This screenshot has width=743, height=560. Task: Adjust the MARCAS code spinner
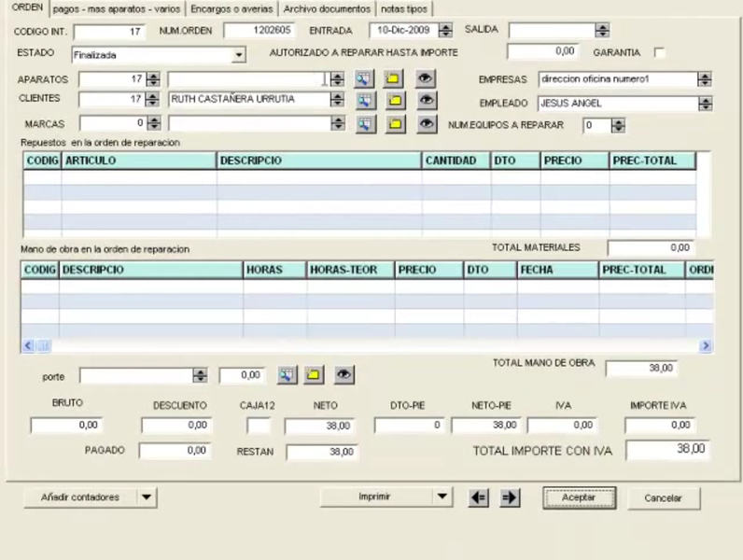[153, 123]
